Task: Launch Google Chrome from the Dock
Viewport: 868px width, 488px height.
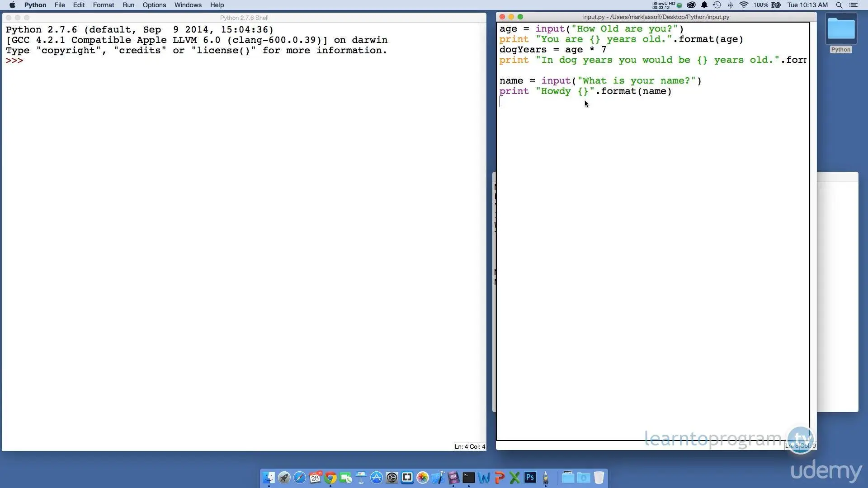Action: coord(330,478)
